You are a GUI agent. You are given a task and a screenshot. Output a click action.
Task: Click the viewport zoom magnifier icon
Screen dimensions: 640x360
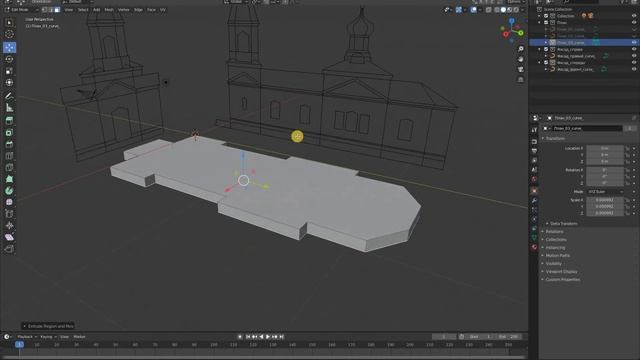click(x=521, y=49)
